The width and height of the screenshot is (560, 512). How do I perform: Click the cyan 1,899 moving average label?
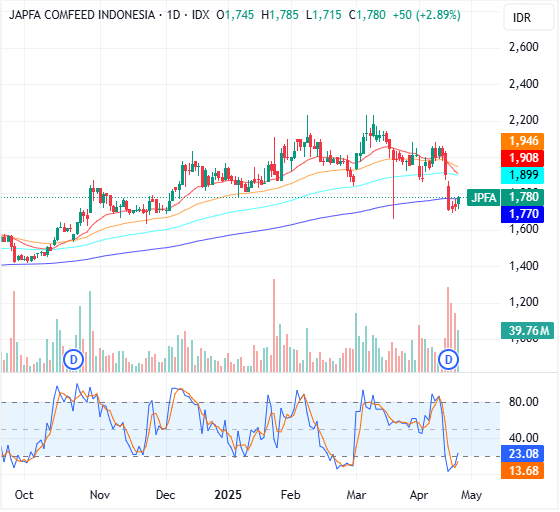point(522,175)
